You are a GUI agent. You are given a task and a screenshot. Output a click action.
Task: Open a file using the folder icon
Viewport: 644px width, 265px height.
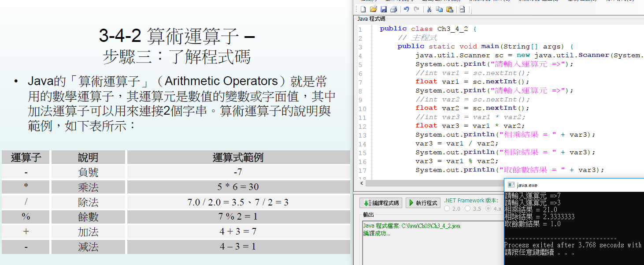point(374,9)
